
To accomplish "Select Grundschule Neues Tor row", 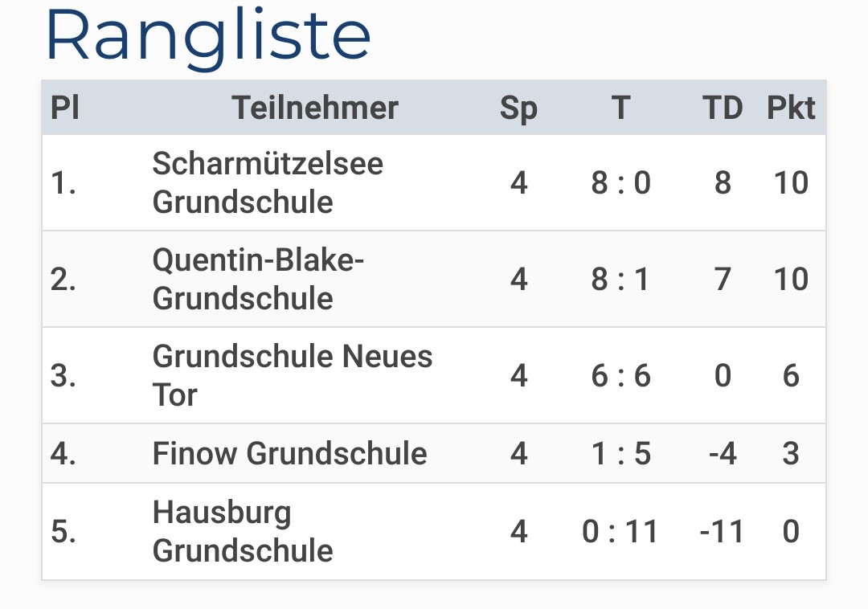I will [x=434, y=375].
